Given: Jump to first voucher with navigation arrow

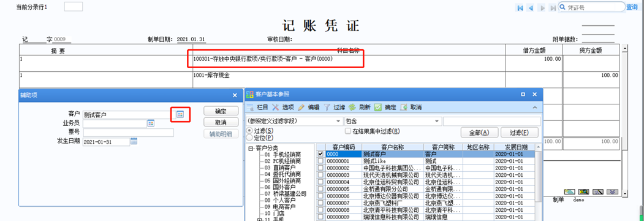Looking at the screenshot, I should 520,8.
